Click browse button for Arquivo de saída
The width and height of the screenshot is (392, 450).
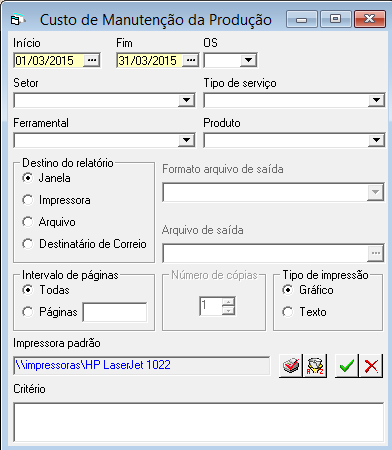376,253
